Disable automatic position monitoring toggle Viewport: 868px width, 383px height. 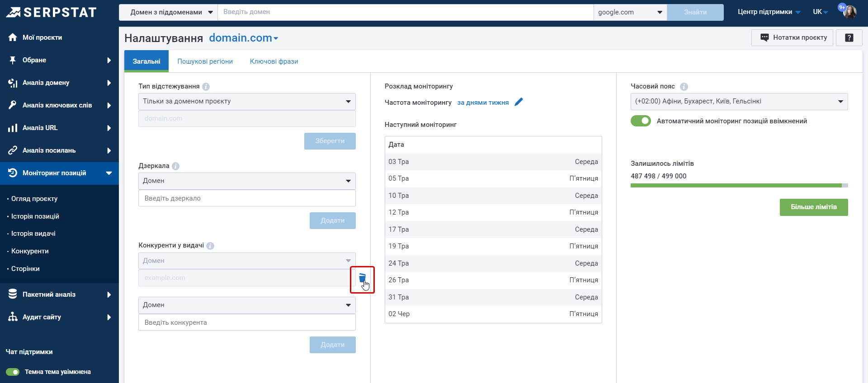coord(641,121)
